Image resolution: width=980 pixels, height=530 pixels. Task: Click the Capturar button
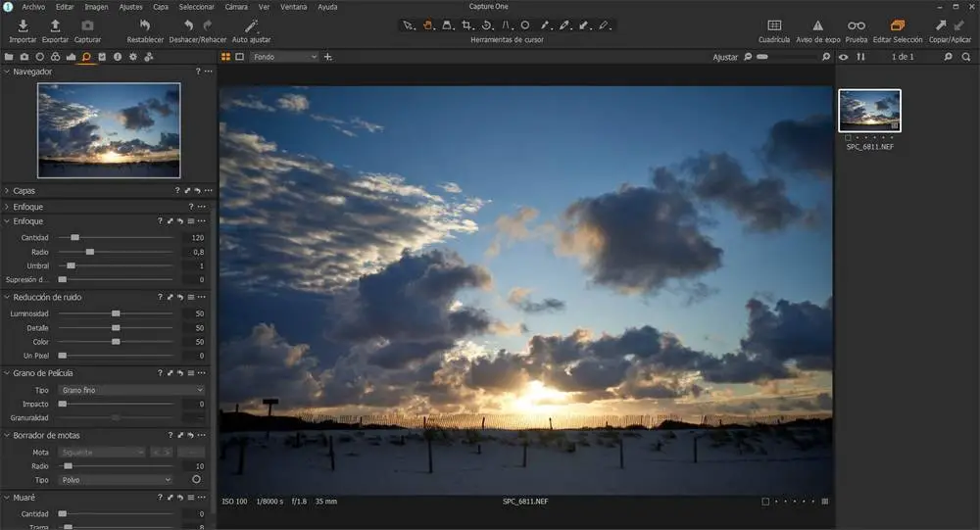point(87,25)
